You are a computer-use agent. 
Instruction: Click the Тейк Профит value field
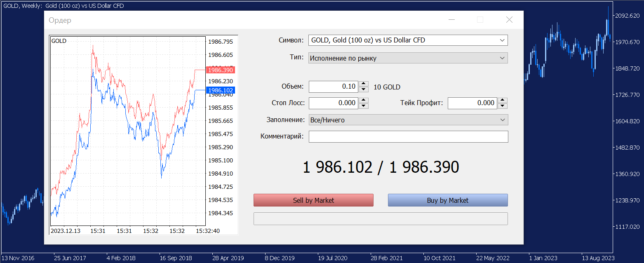point(472,103)
